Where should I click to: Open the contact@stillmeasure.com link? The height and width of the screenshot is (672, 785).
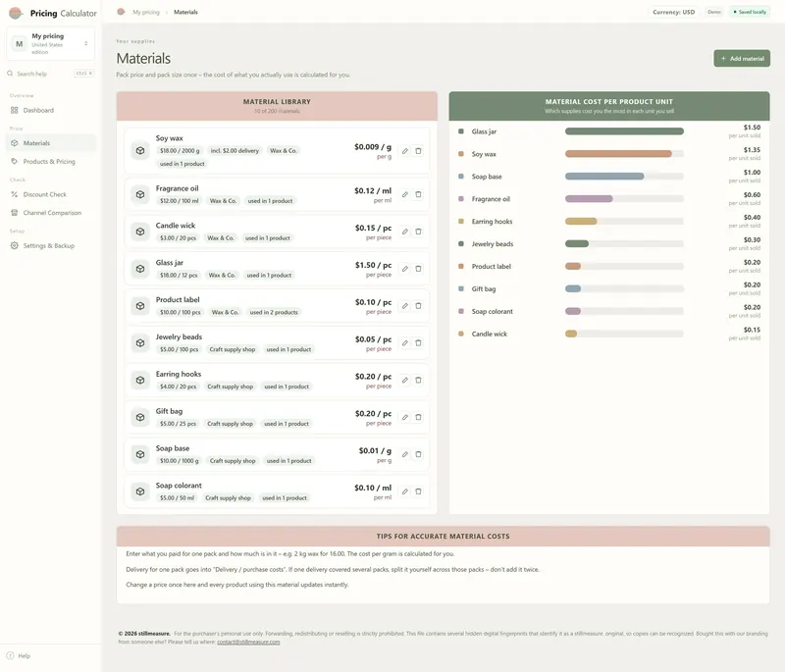click(x=248, y=642)
